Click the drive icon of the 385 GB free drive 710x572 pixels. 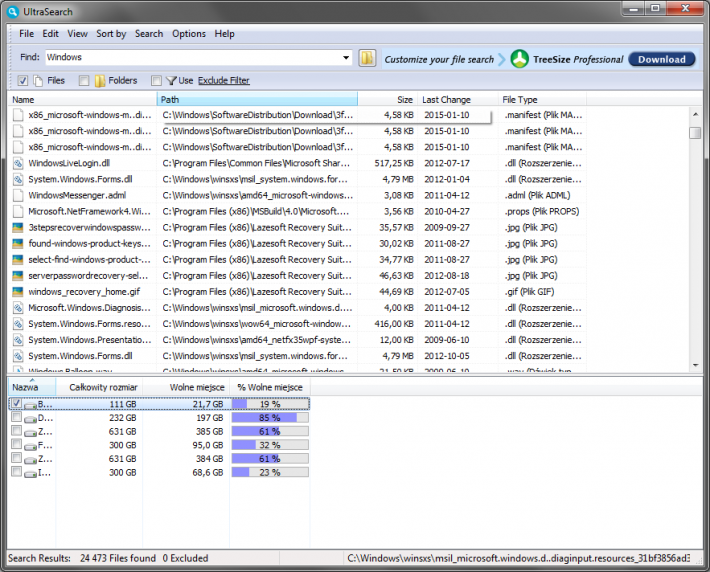click(x=30, y=433)
